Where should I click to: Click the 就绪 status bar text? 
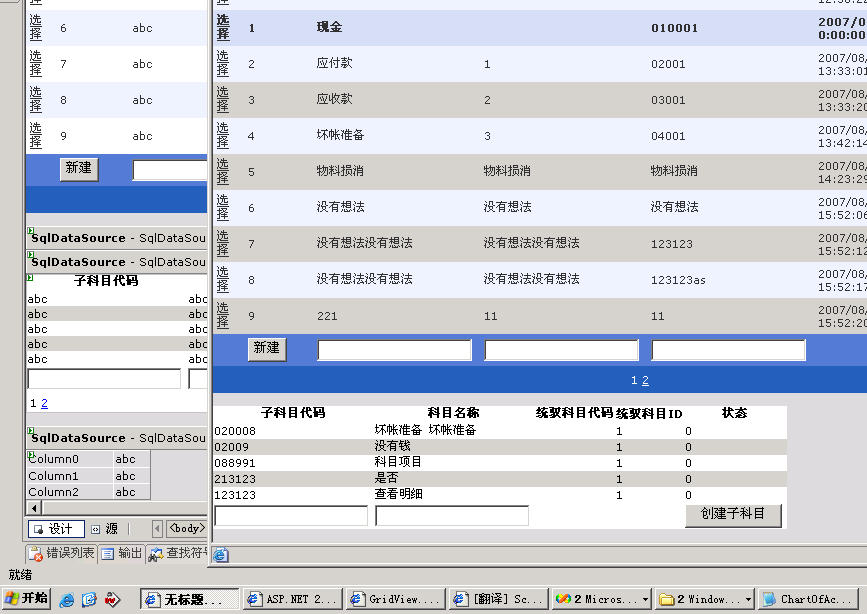20,575
